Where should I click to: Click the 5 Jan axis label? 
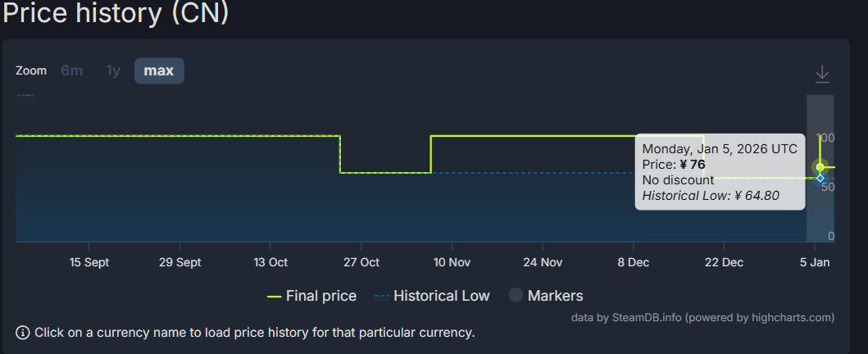pos(815,262)
